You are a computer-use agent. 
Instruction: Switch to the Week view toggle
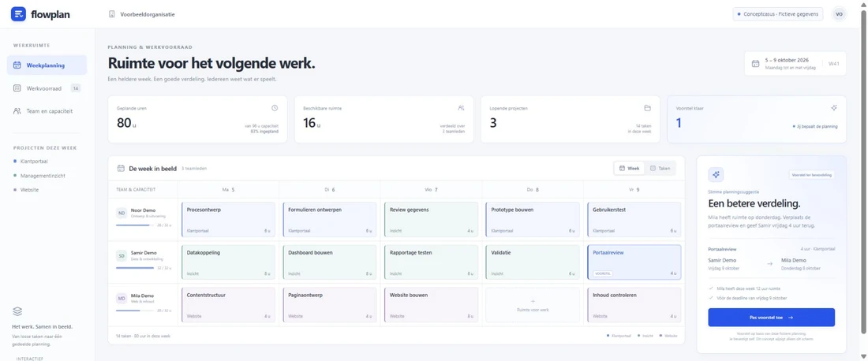click(630, 168)
